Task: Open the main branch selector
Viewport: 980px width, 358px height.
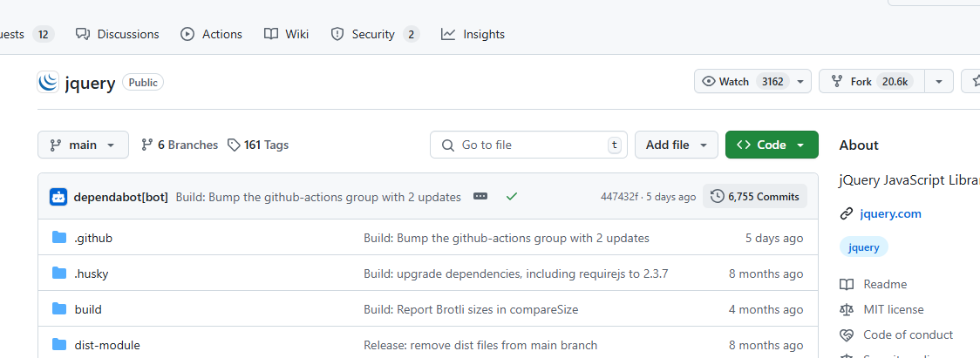Action: (x=83, y=145)
